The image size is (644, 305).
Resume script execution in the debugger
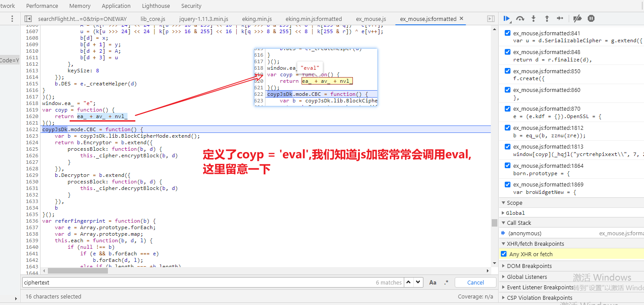507,18
